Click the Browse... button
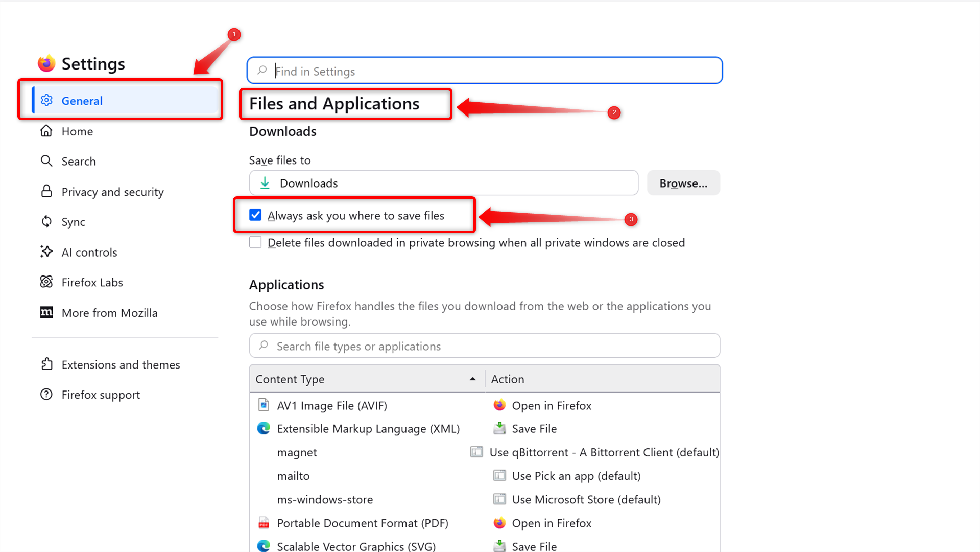980x552 pixels. pos(683,183)
